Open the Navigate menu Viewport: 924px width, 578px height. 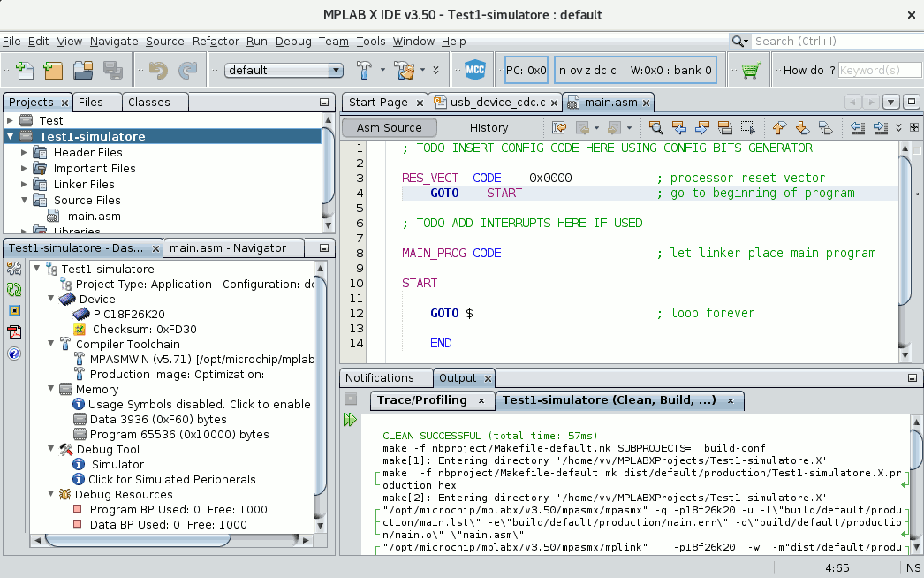114,42
